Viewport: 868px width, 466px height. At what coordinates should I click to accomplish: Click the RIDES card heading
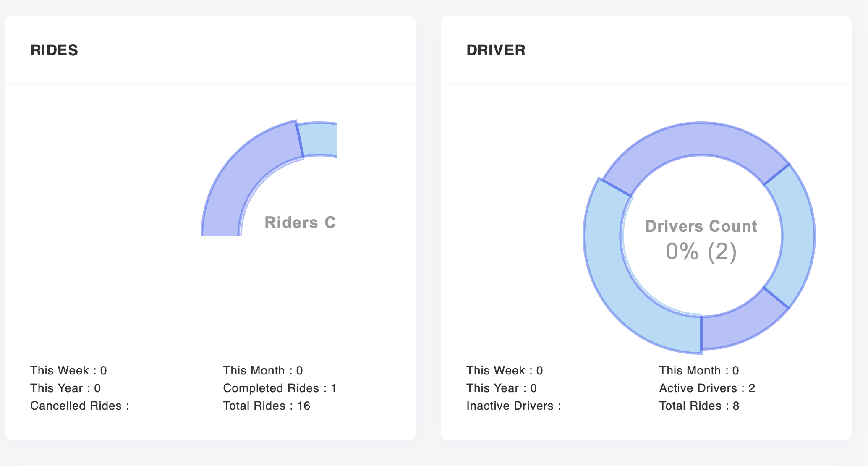(54, 50)
